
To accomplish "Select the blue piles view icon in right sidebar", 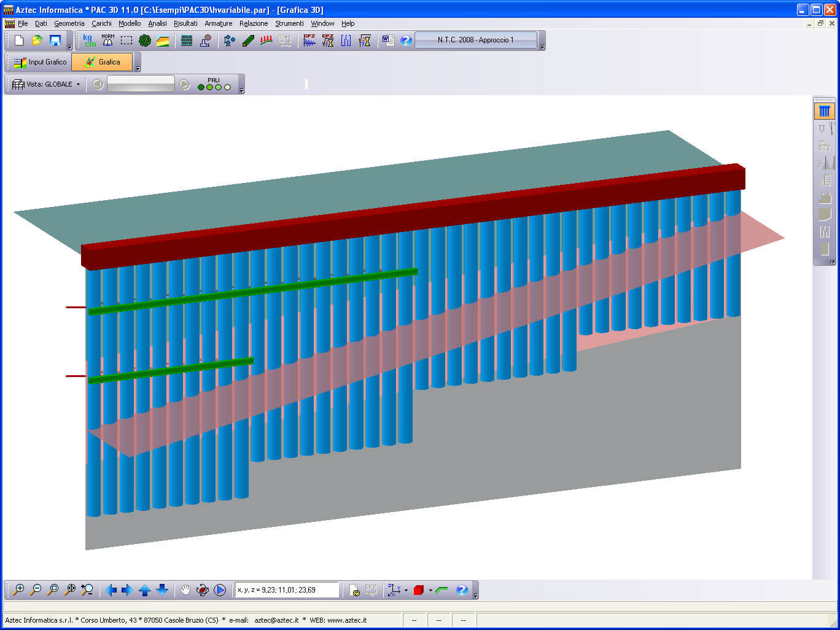I will coord(824,111).
